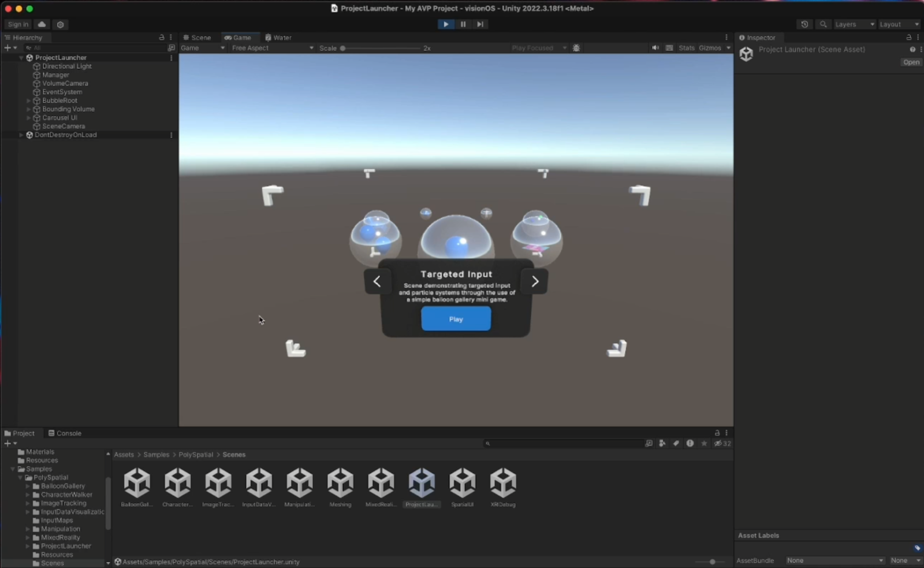This screenshot has width=924, height=568.
Task: Open the Layers dropdown
Action: pos(854,24)
